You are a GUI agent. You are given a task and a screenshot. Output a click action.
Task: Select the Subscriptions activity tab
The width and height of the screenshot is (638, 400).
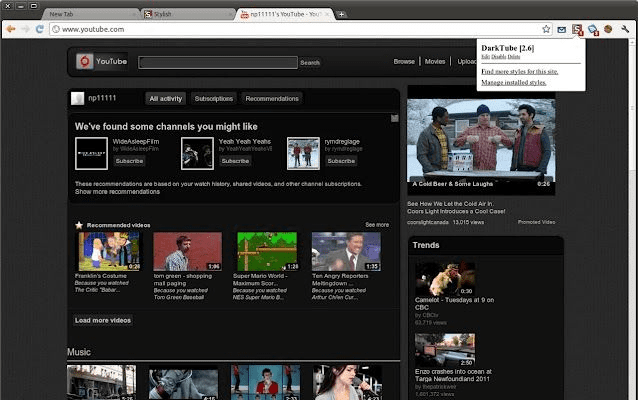point(214,99)
